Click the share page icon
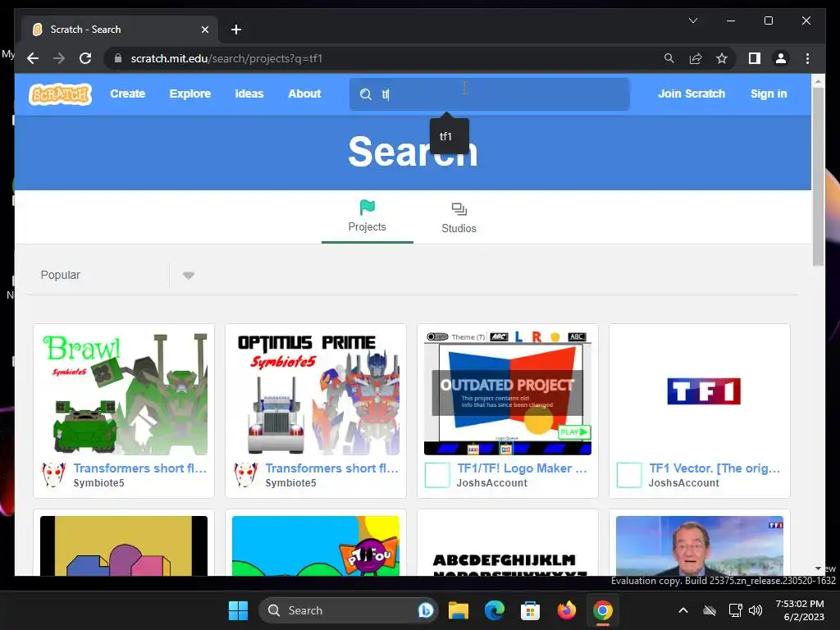Viewport: 840px width, 630px height. point(696,58)
